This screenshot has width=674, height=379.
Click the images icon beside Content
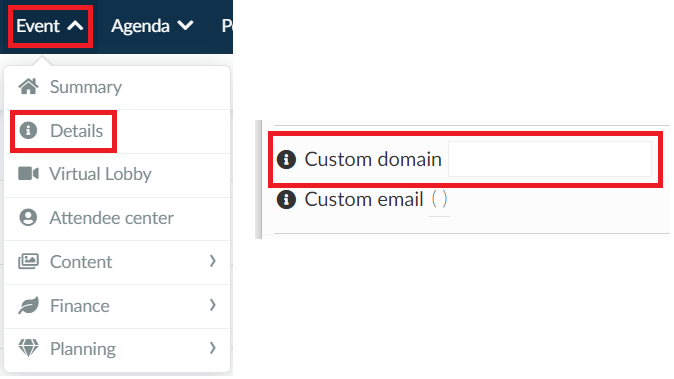pyautogui.click(x=28, y=261)
